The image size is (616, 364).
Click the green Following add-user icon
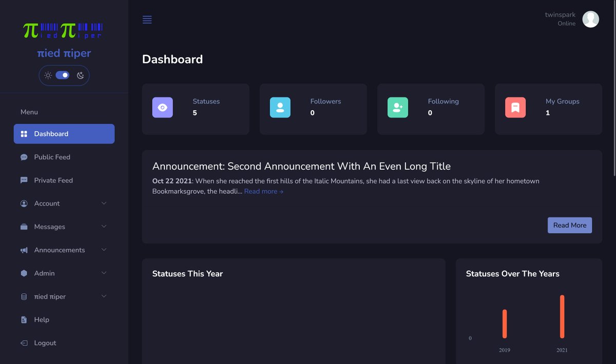click(x=398, y=108)
